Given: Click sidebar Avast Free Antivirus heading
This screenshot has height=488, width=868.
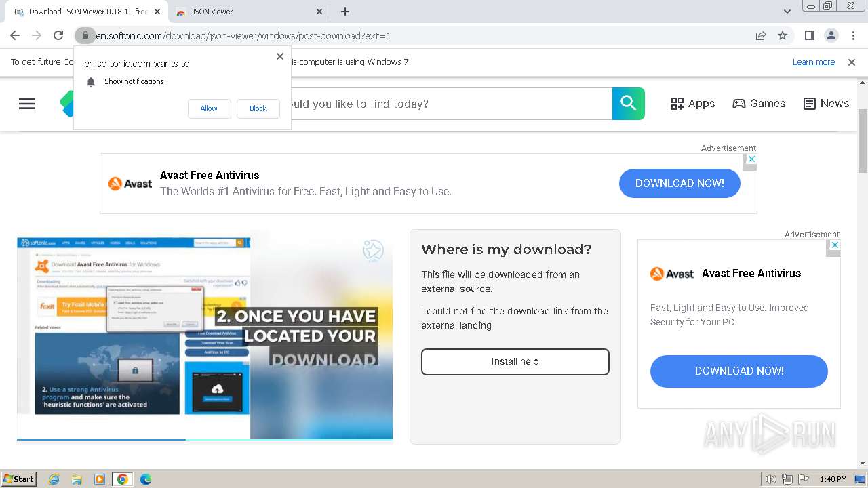Looking at the screenshot, I should pos(751,274).
